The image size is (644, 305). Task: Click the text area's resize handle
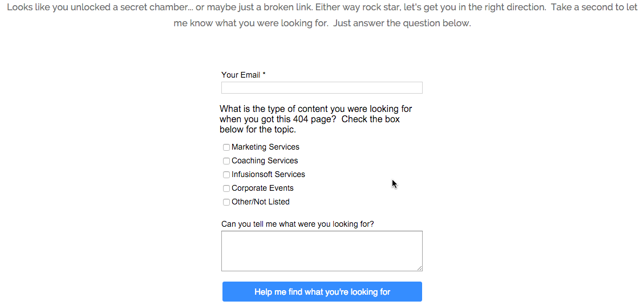tap(420, 268)
